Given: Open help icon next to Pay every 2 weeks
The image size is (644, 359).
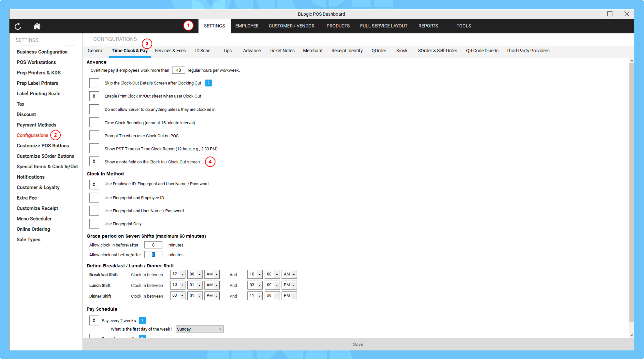Looking at the screenshot, I should point(142,320).
